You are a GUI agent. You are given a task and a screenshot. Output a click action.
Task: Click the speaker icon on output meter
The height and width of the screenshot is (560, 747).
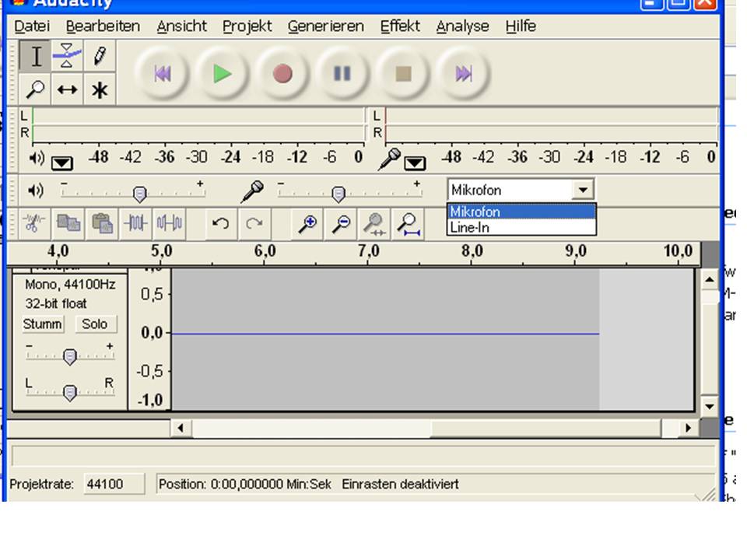[x=37, y=158]
